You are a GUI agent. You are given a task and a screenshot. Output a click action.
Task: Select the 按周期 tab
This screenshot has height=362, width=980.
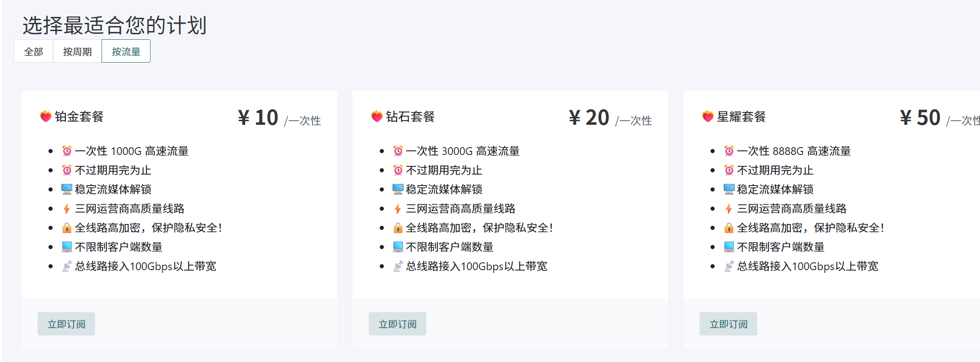[x=77, y=51]
